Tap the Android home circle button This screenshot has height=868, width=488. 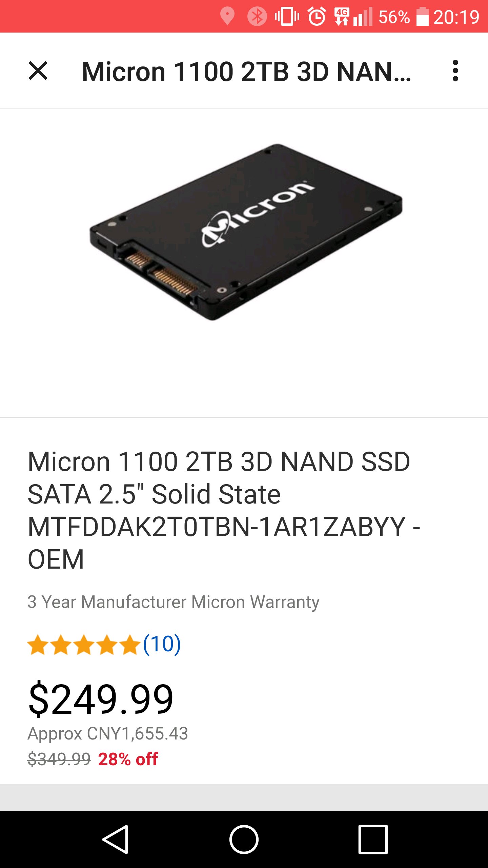pos(244,839)
